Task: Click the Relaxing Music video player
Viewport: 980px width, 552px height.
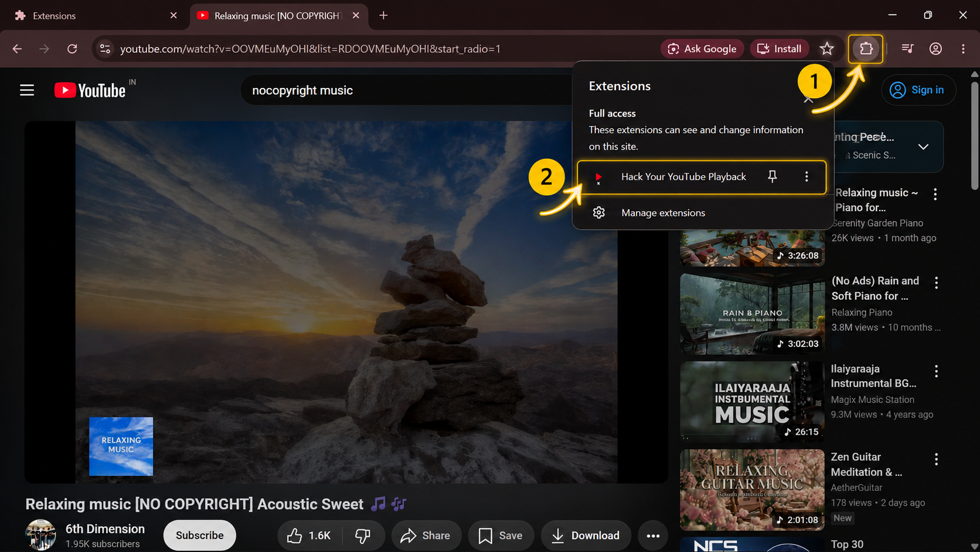Action: pos(346,302)
